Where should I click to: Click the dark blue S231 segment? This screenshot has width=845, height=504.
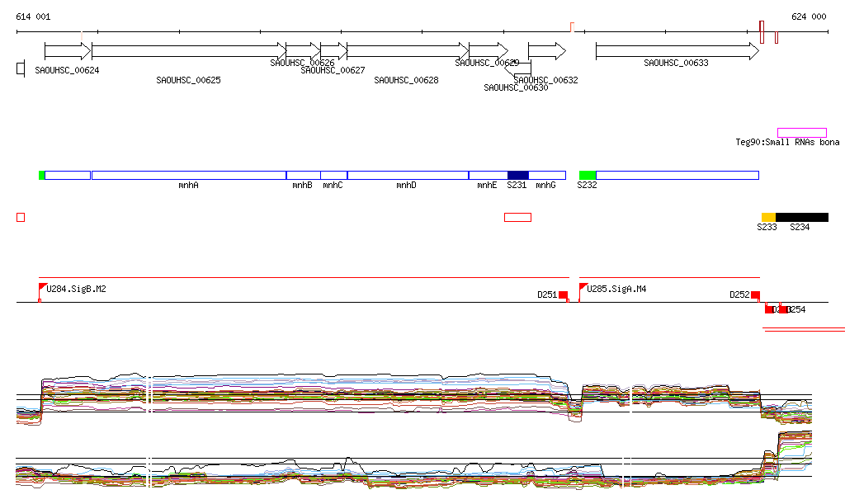point(517,175)
